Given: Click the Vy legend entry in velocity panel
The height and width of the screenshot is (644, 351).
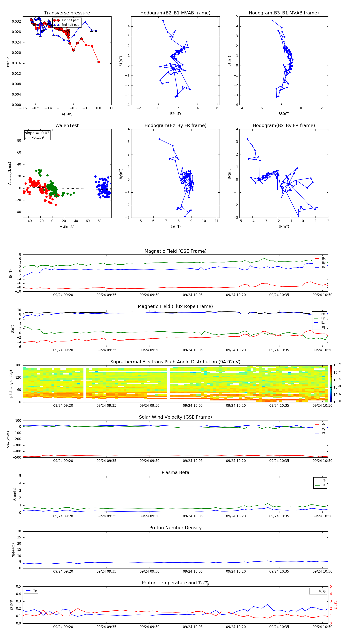Looking at the screenshot, I should [x=320, y=429].
